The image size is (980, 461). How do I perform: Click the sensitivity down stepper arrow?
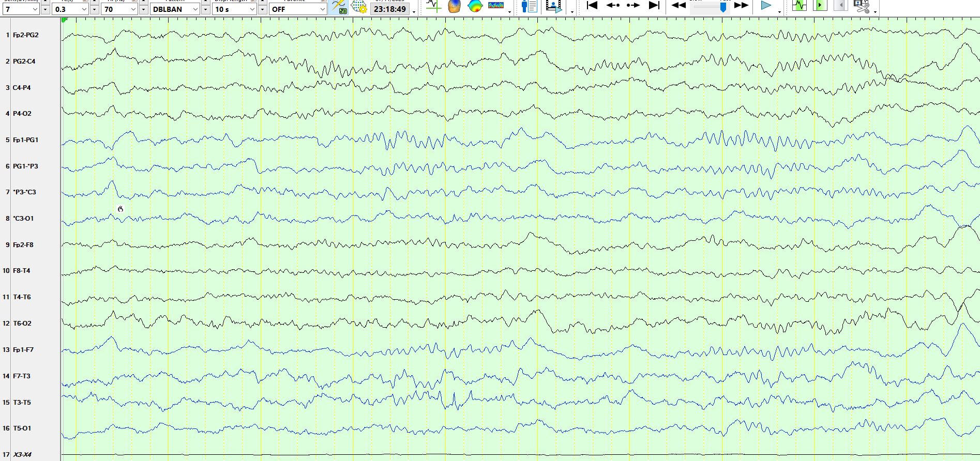pyautogui.click(x=45, y=10)
